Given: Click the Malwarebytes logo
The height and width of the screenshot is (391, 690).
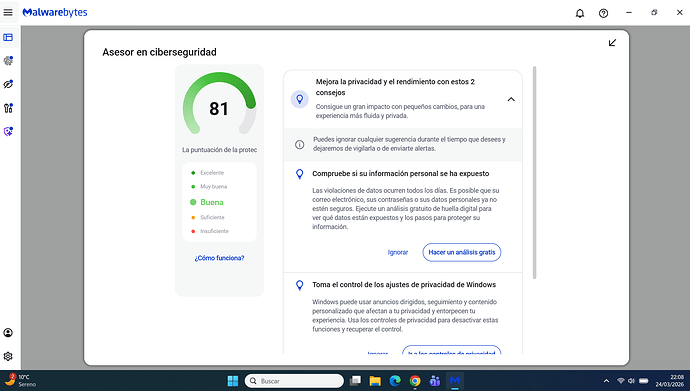Looking at the screenshot, I should pos(55,12).
